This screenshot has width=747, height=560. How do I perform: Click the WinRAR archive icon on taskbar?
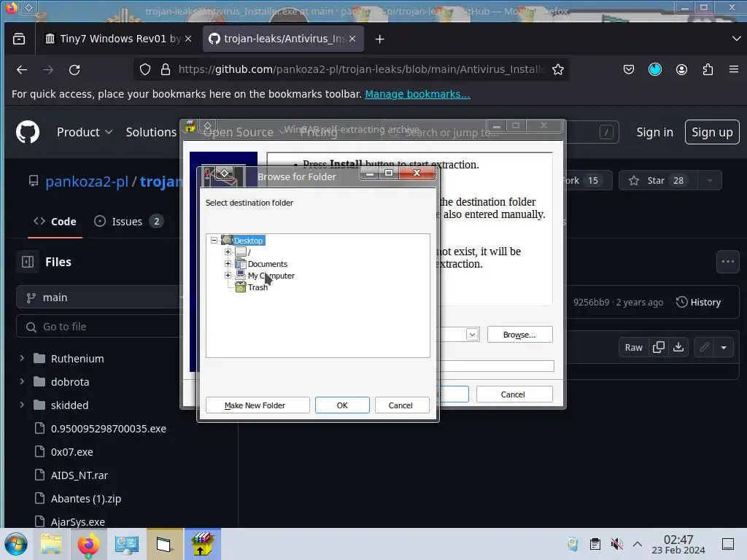(203, 544)
